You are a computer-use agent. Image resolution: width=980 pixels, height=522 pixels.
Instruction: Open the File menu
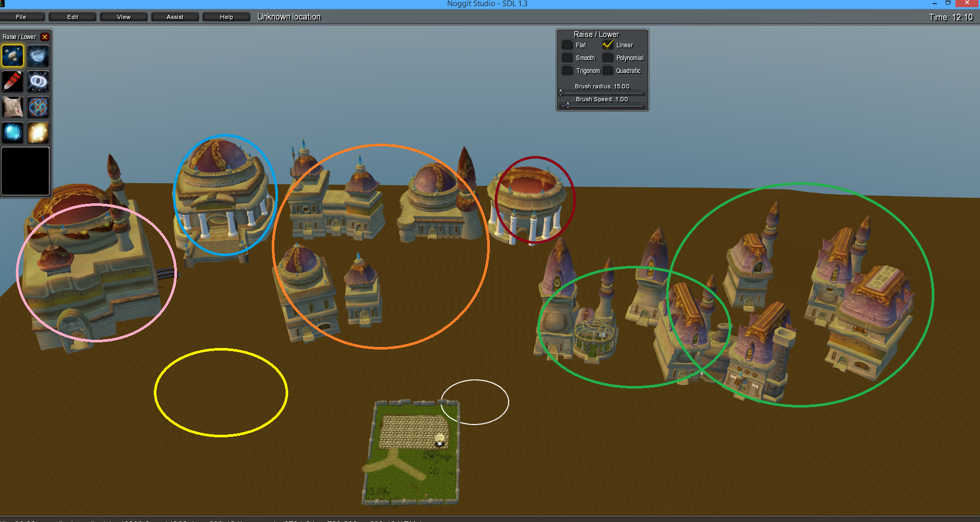pos(21,17)
